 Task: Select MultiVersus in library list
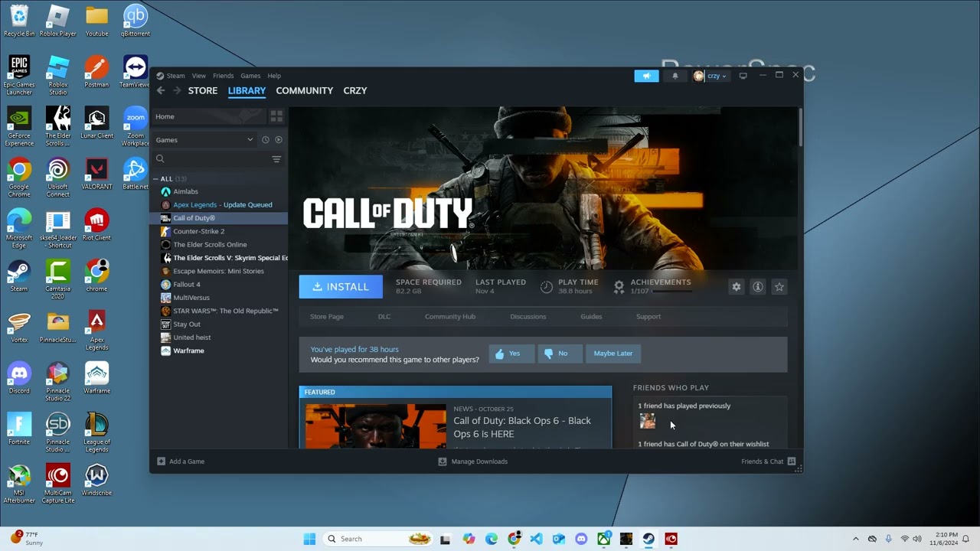(218, 298)
